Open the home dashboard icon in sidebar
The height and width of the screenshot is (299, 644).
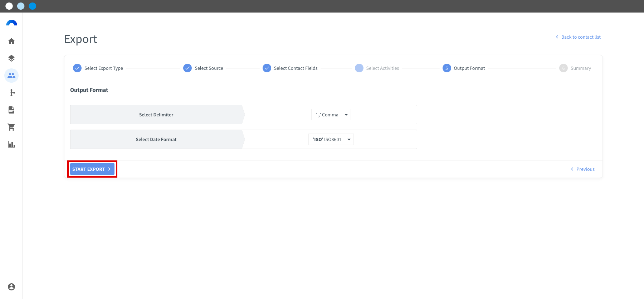(11, 41)
